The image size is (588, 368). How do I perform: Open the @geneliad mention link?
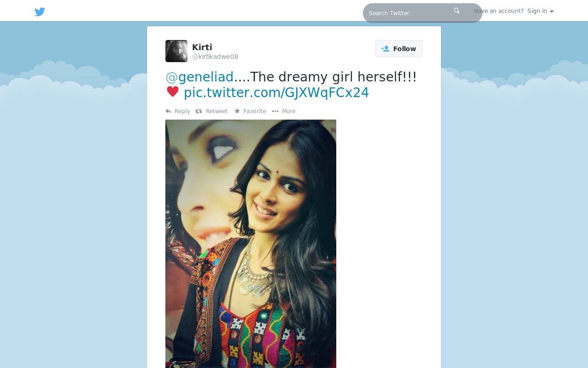(199, 77)
